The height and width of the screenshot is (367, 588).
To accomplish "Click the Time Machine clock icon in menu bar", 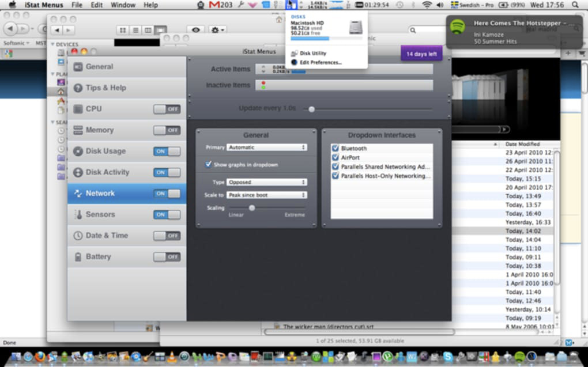I will (399, 5).
